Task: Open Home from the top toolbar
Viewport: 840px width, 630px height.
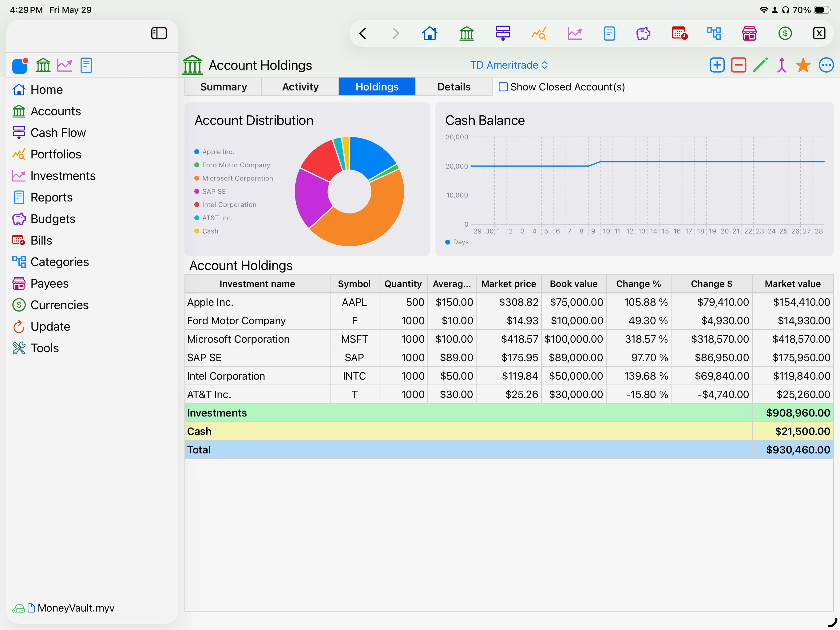Action: tap(430, 34)
